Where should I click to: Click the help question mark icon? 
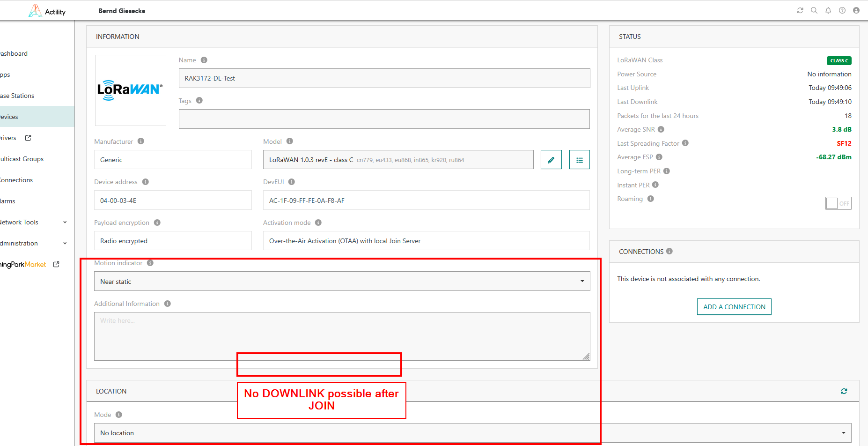[x=842, y=10]
